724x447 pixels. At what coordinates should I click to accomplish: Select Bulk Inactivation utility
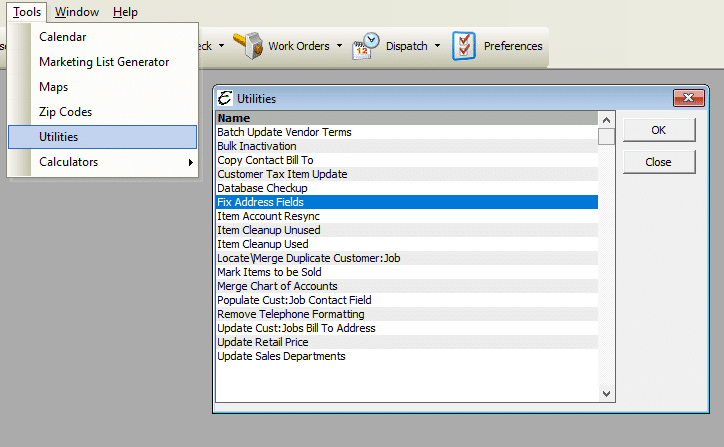(x=407, y=146)
